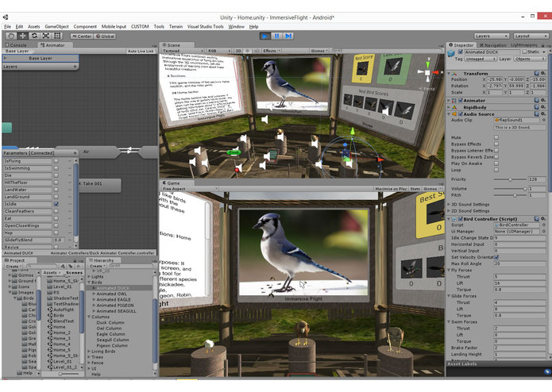Open the Free Aspect dropdown
The height and width of the screenshot is (392, 552).
coord(190,189)
